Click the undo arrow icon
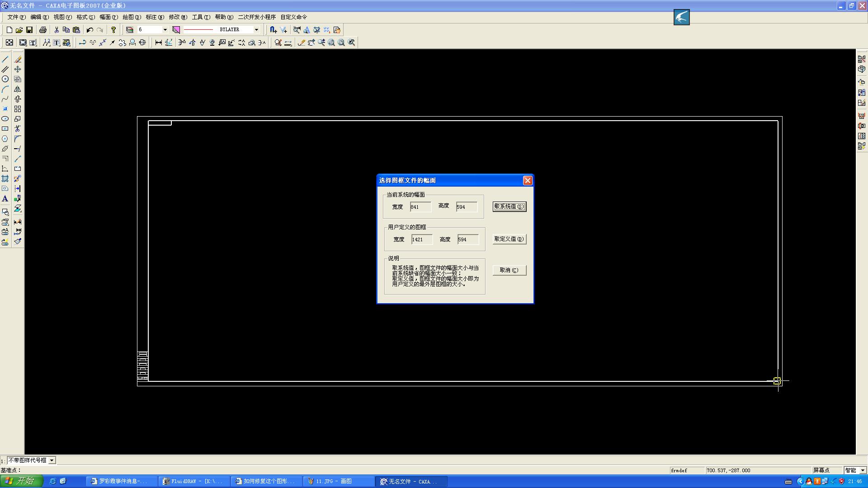 click(x=90, y=30)
